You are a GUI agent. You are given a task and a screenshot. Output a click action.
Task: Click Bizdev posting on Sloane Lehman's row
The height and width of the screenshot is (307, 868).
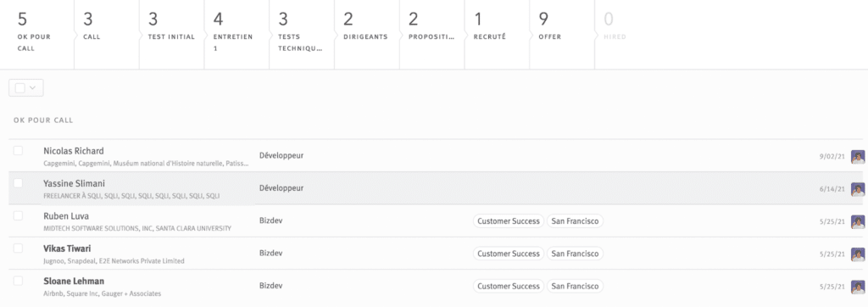pyautogui.click(x=270, y=286)
